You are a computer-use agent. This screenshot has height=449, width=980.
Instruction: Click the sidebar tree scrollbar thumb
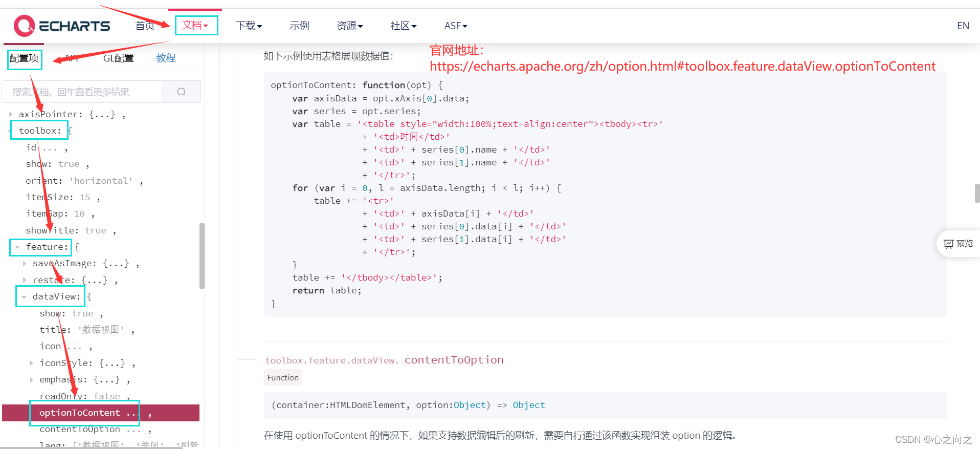click(202, 256)
